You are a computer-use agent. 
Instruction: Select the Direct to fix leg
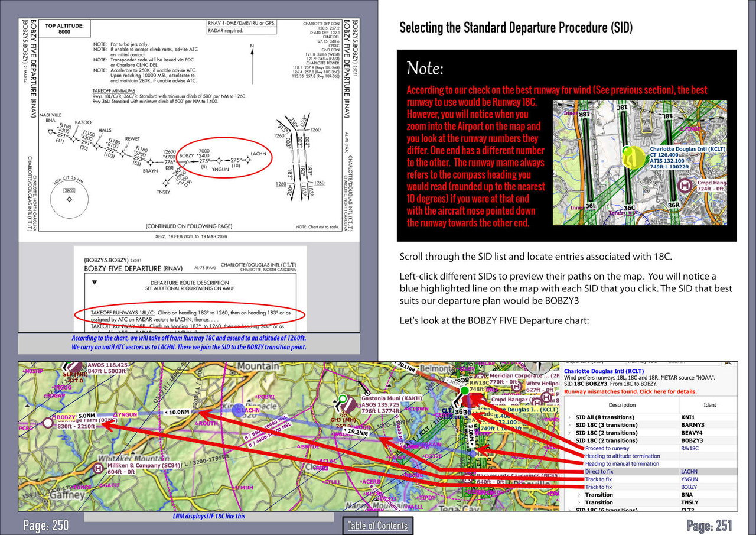(599, 471)
